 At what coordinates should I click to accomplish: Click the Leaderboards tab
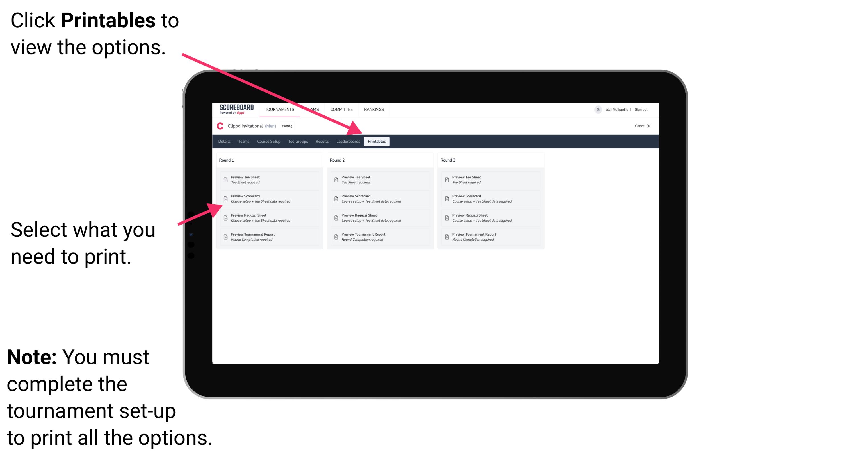point(347,142)
